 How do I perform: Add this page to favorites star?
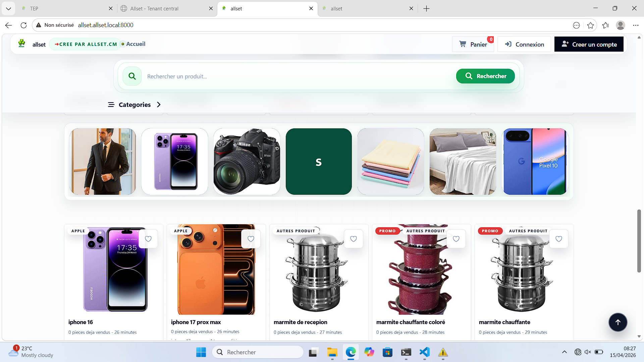(591, 25)
